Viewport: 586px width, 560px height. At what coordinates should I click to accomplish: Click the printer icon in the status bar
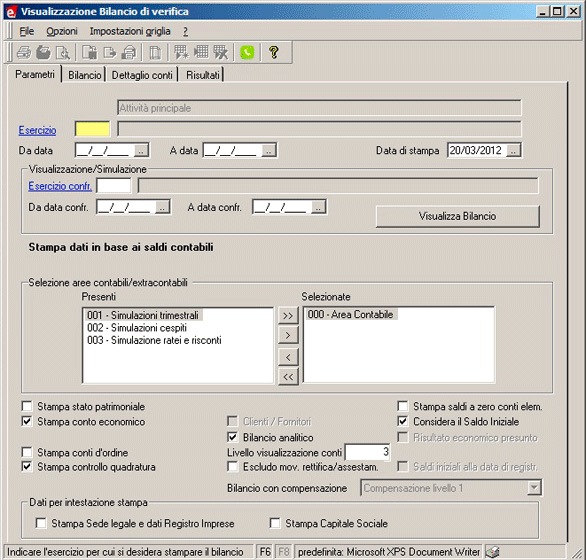(x=493, y=552)
